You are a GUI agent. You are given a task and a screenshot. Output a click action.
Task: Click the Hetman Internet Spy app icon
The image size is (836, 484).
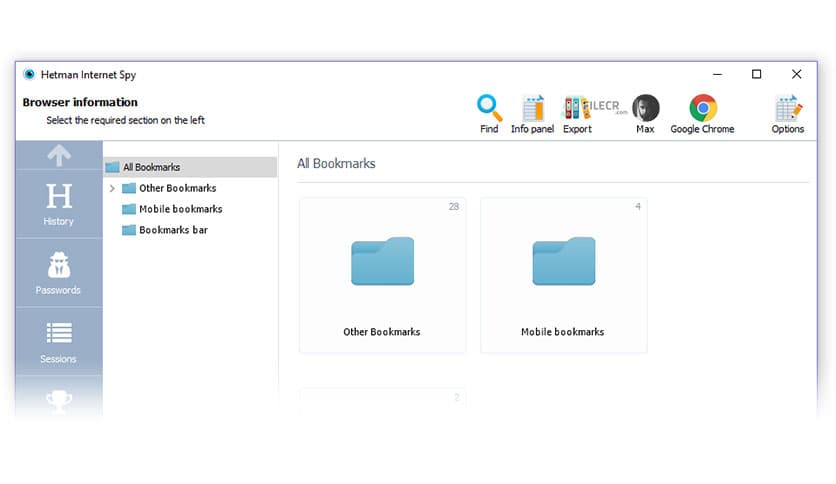tap(29, 75)
